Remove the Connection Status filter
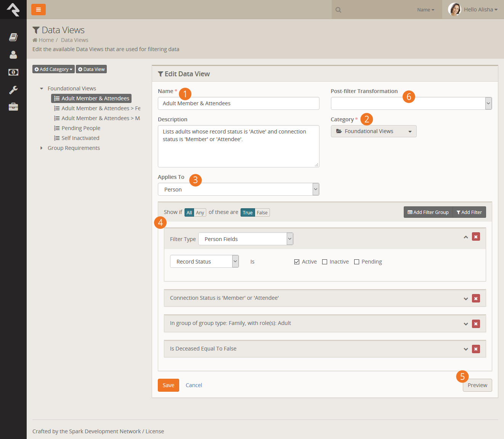Screen dimensions: 504x439 (476, 298)
